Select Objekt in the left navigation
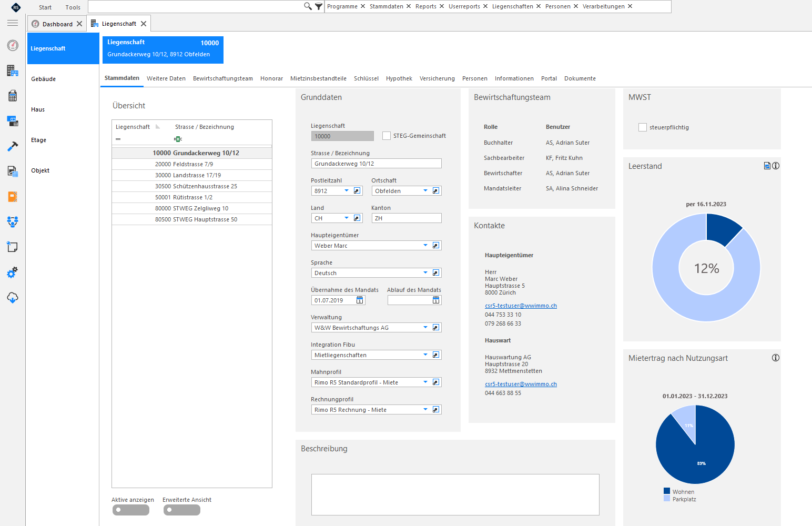Image resolution: width=812 pixels, height=526 pixels. 63,170
